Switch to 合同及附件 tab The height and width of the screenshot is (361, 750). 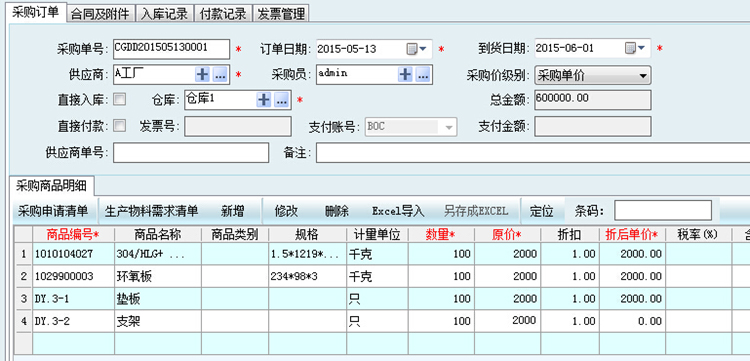(100, 14)
